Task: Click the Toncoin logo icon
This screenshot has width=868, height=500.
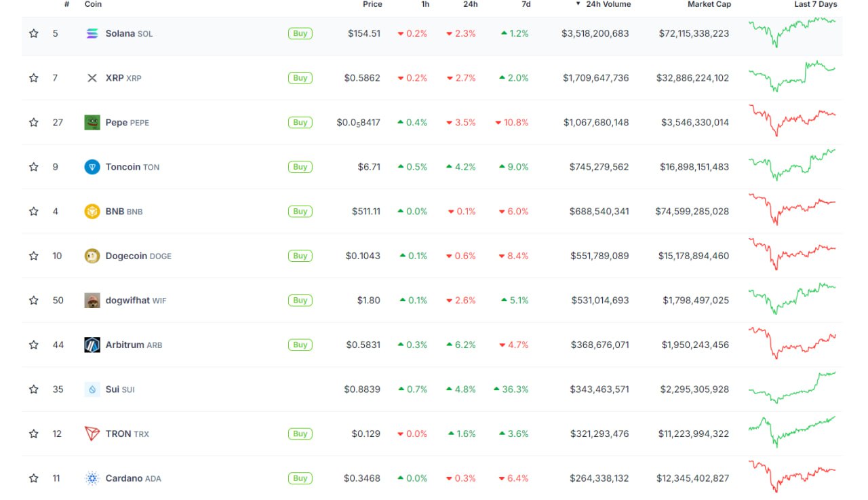Action: click(x=92, y=167)
